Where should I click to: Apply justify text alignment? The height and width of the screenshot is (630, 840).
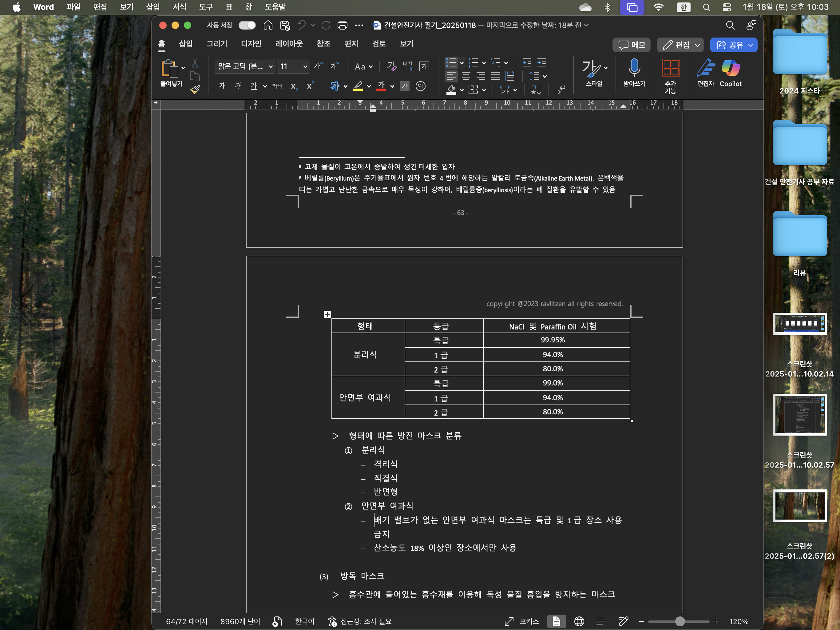point(496,76)
